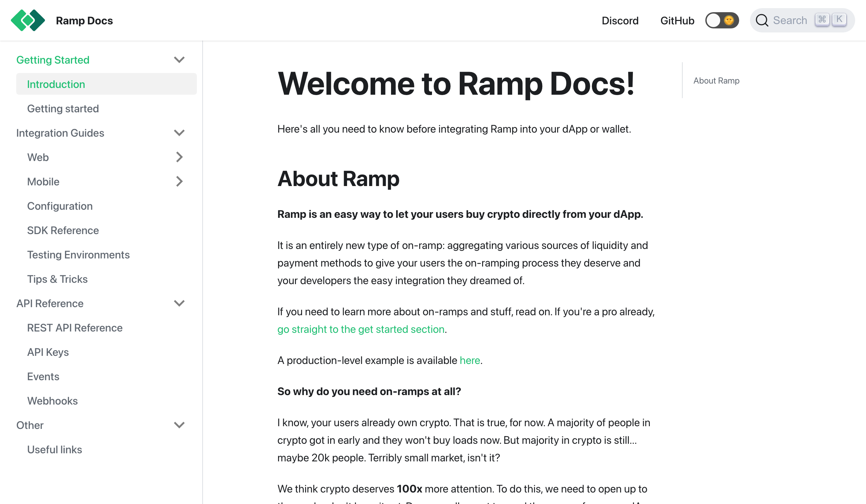The width and height of the screenshot is (866, 504).
Task: Open the Useful links page
Action: click(54, 450)
